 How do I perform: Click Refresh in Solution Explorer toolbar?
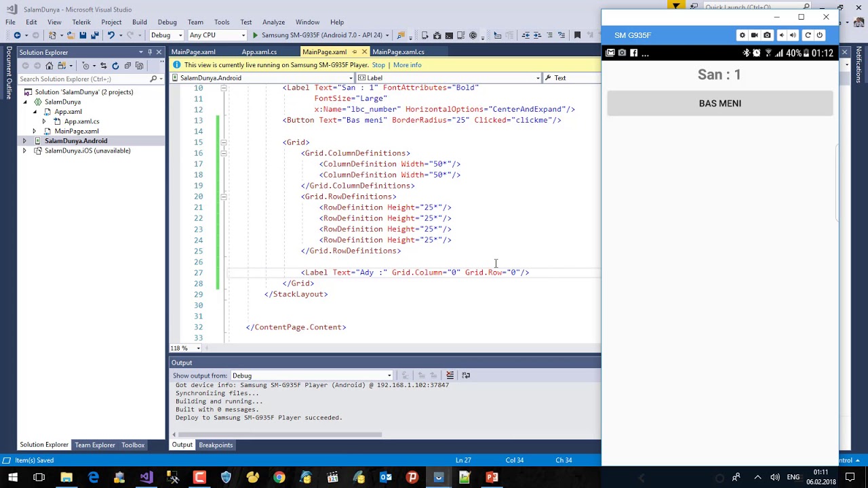115,66
